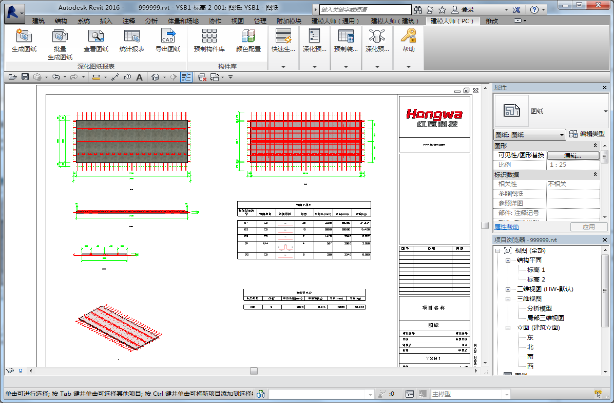Collapse the 标识数据 section in Properties

point(595,174)
